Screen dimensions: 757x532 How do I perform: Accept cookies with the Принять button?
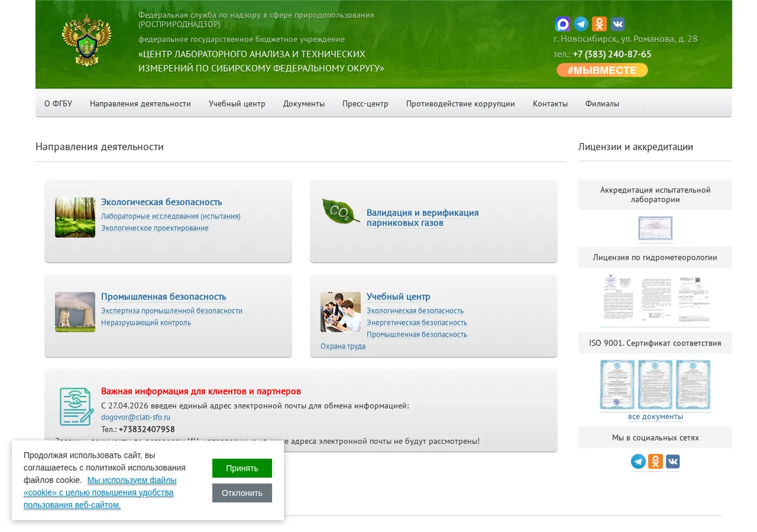242,468
